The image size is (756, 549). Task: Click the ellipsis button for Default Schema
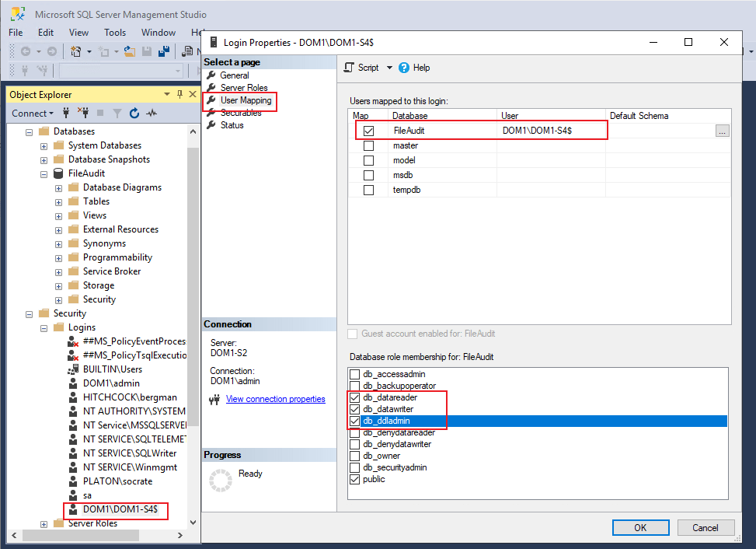[723, 131]
